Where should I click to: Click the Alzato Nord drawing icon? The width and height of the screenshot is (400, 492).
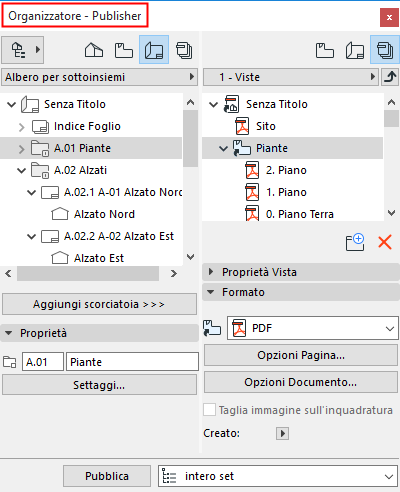(60, 214)
